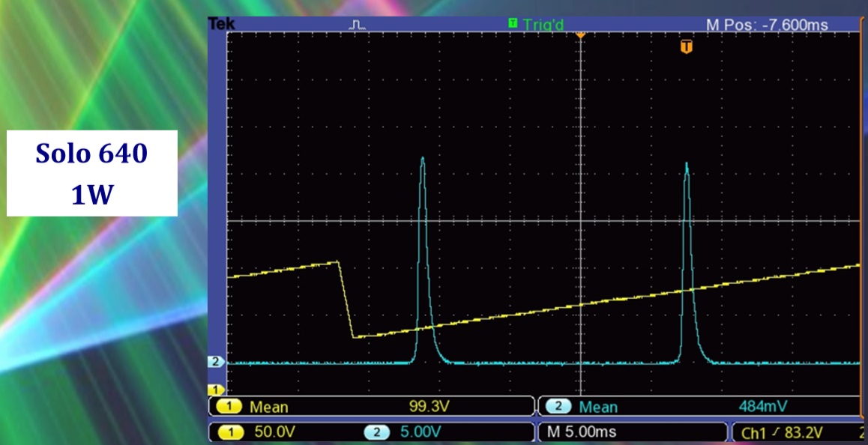Click the first cyan pulse peak
This screenshot has width=868, height=445.
click(x=423, y=159)
